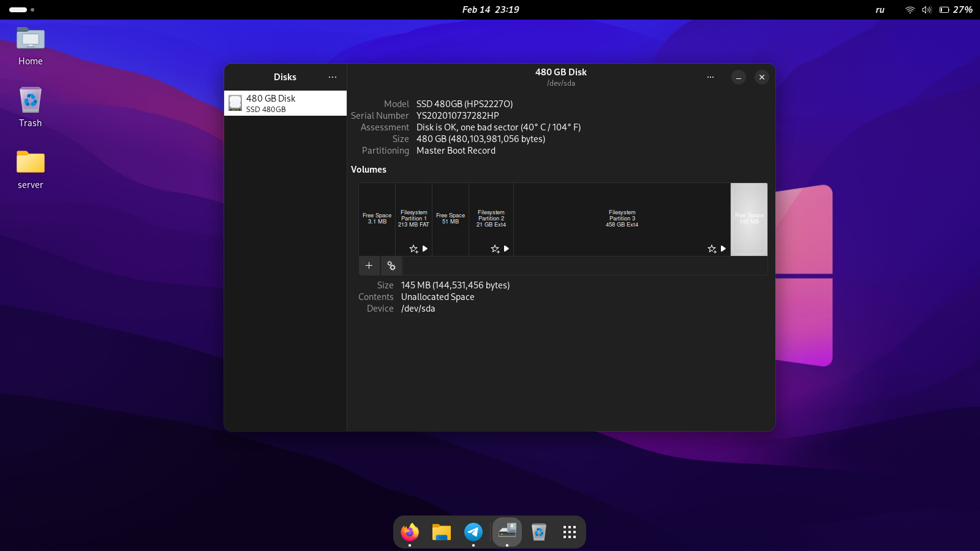Select the 145 MB Free Space block
The image size is (980, 551).
click(x=748, y=219)
